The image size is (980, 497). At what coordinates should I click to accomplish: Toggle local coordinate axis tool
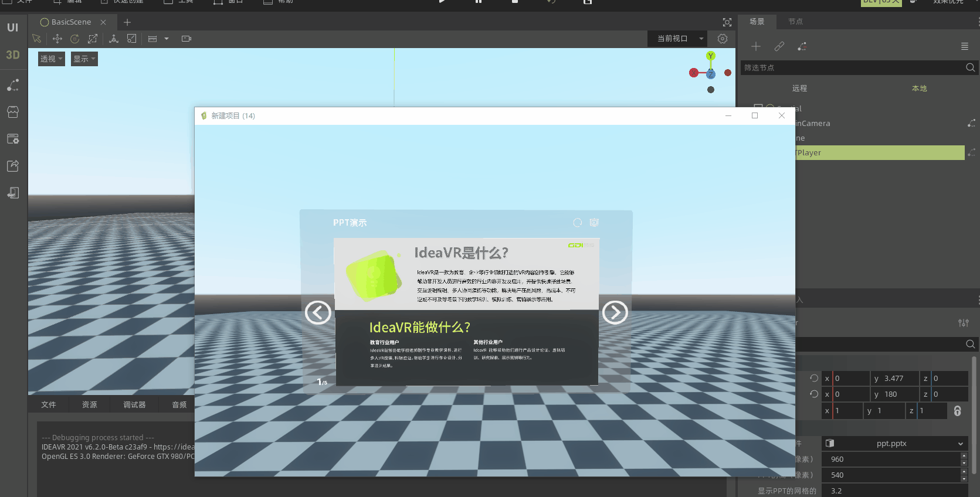tap(114, 39)
